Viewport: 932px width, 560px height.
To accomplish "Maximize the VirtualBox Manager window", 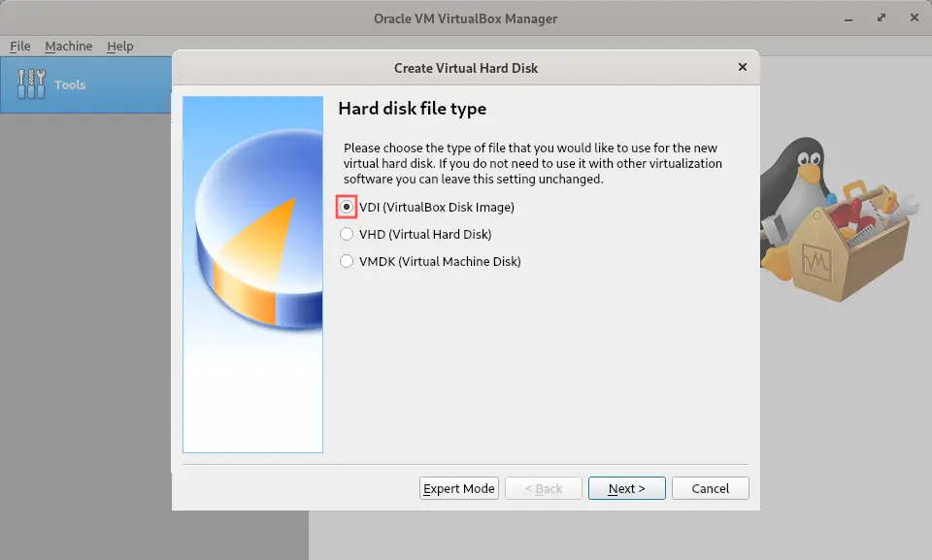I will tap(882, 17).
